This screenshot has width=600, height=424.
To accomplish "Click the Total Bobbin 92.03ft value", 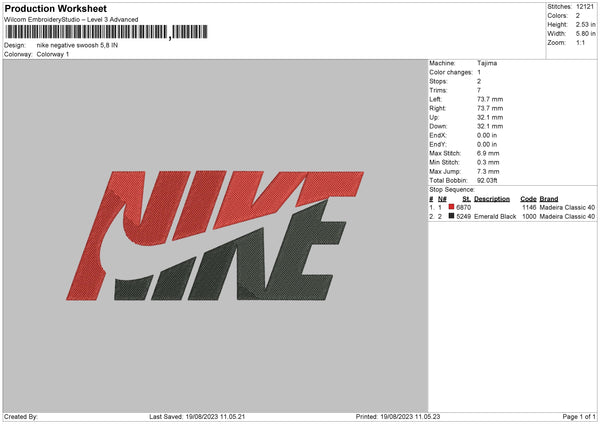I will [487, 181].
